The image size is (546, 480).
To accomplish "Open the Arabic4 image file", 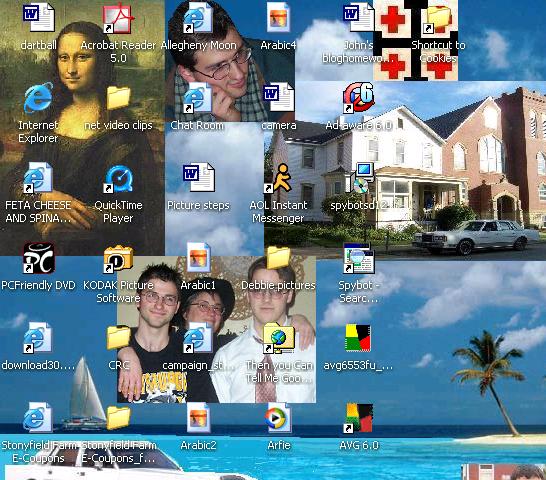I will point(278,17).
